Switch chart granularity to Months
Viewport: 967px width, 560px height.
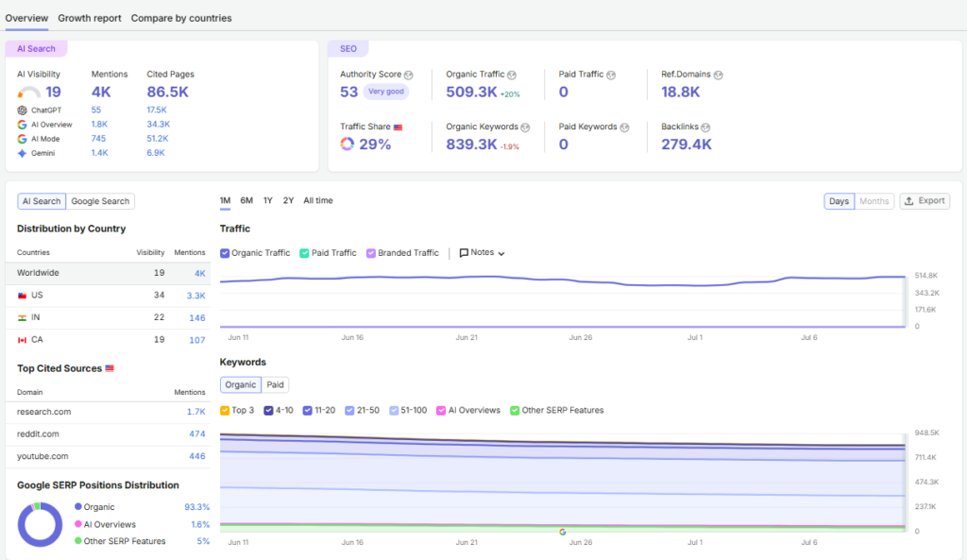click(x=874, y=201)
